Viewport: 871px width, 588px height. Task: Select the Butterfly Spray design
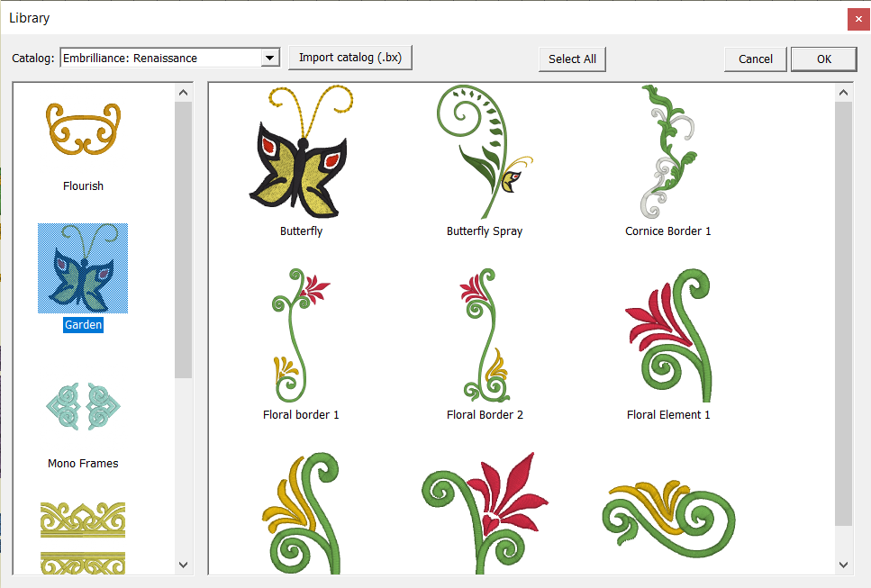click(x=484, y=153)
